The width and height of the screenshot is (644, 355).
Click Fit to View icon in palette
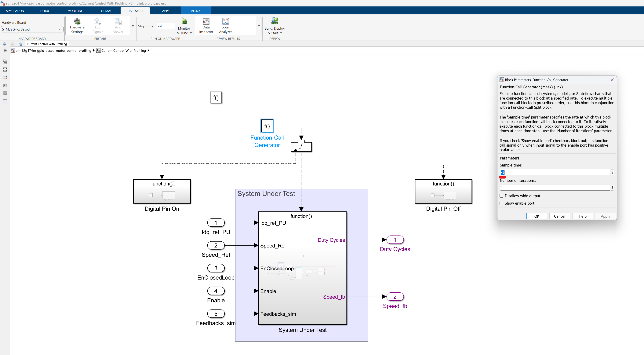click(5, 69)
